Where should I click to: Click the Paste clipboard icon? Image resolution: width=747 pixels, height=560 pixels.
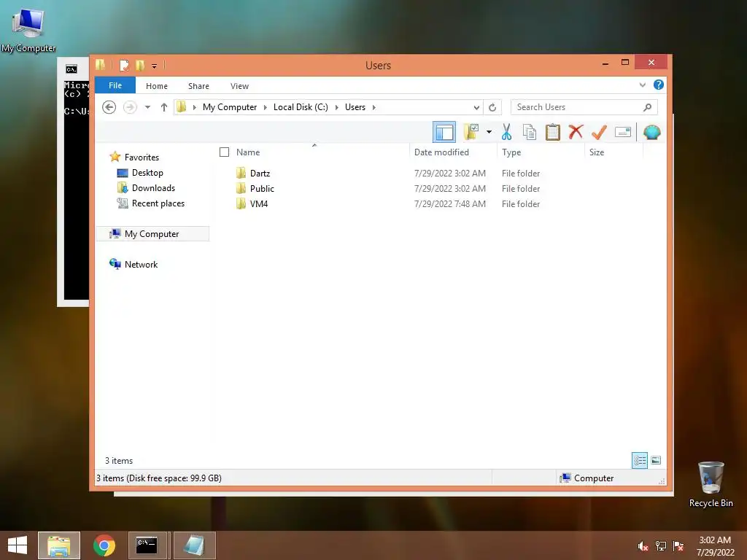[553, 132]
